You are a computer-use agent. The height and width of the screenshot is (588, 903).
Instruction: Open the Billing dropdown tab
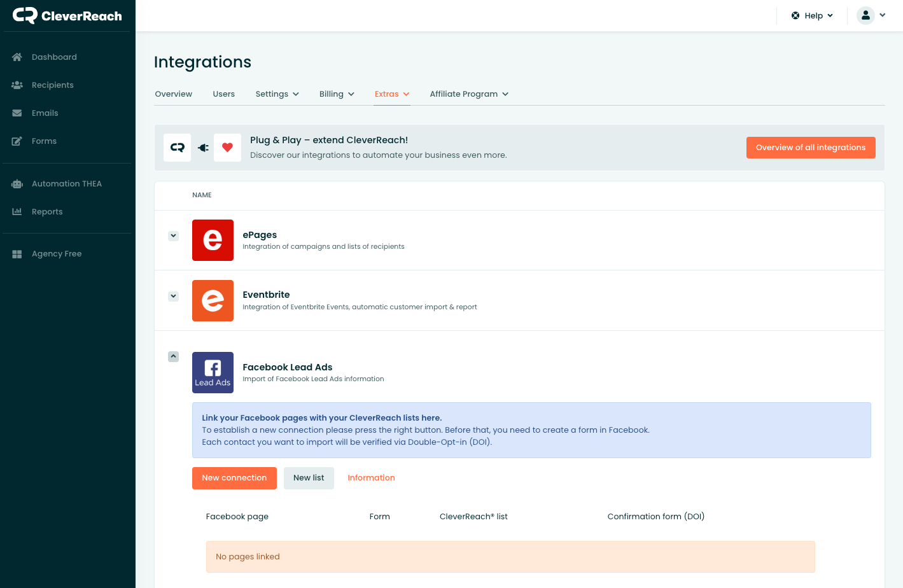pos(337,94)
